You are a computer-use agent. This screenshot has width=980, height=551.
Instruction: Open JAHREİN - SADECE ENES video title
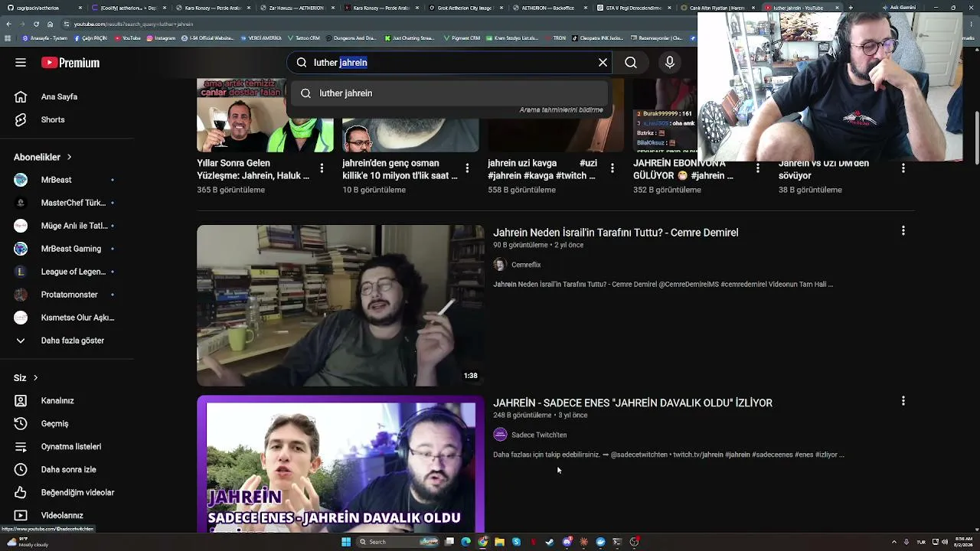[632, 403]
